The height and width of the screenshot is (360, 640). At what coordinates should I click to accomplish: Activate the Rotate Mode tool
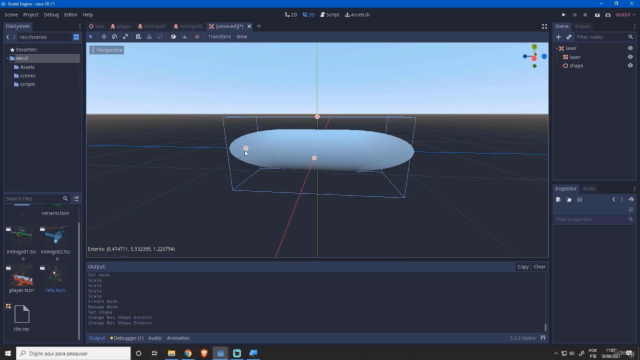[115, 37]
